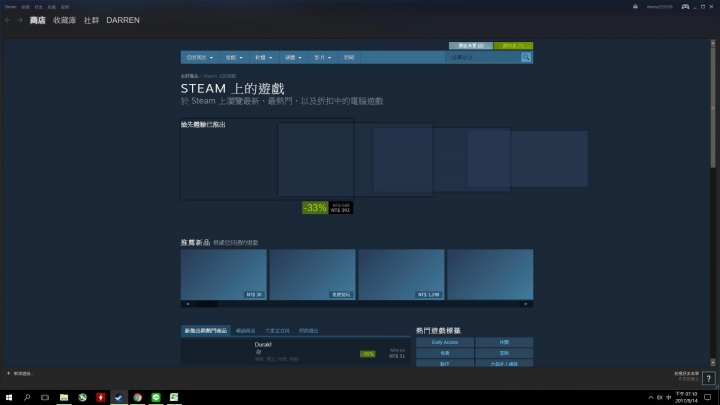Open the DARREN profile section
This screenshot has width=720, height=405.
[123, 20]
